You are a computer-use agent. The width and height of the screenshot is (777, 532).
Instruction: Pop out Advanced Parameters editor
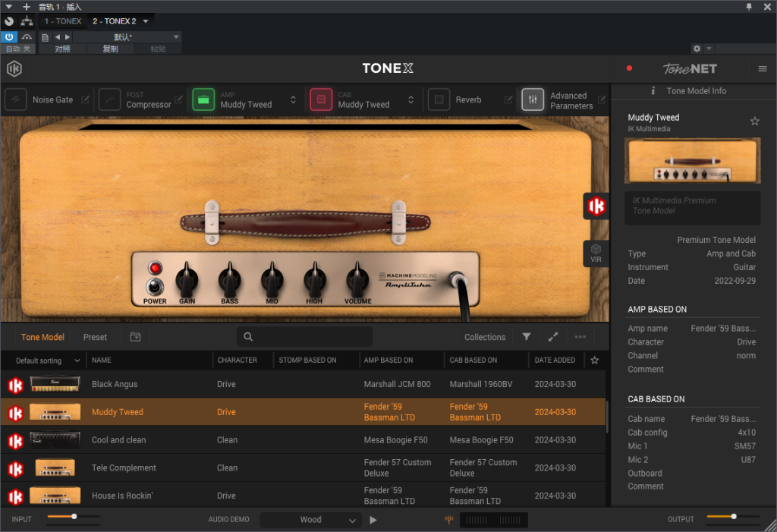pyautogui.click(x=602, y=99)
